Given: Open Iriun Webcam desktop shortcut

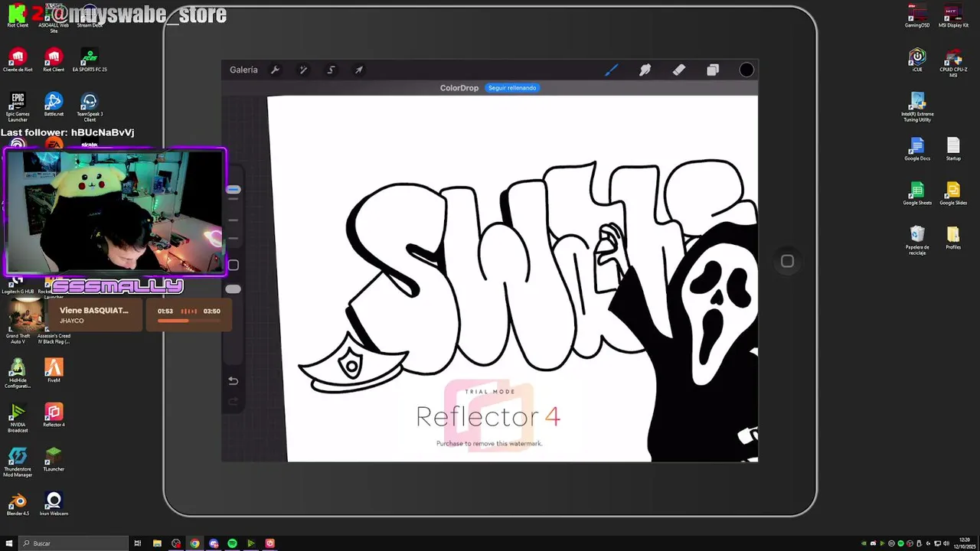Looking at the screenshot, I should (54, 504).
